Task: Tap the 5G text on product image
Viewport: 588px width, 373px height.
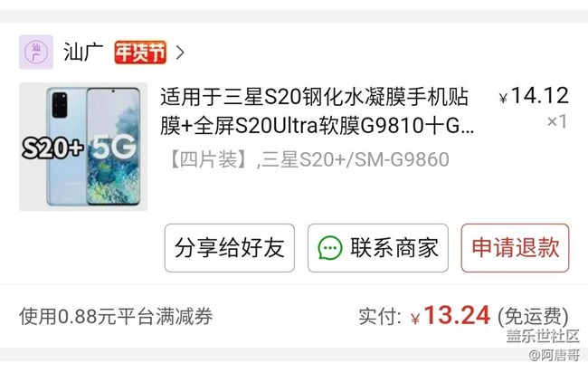Action: (x=114, y=147)
